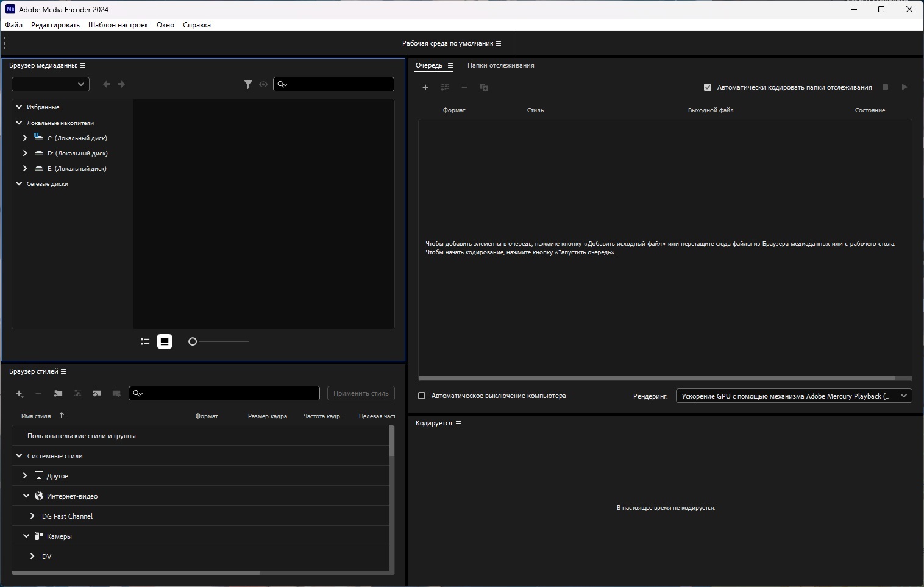Click the Применить стиль button
The width and height of the screenshot is (924, 587).
click(361, 393)
